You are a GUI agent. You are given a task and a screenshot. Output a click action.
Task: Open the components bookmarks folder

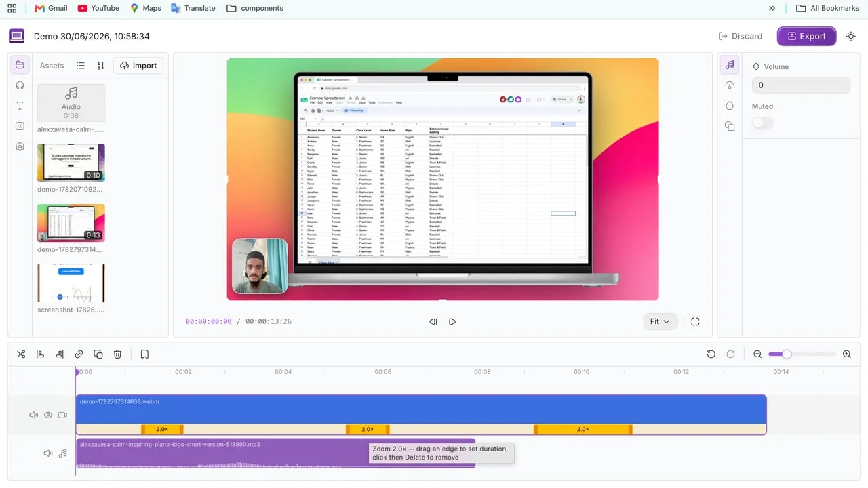tap(255, 8)
